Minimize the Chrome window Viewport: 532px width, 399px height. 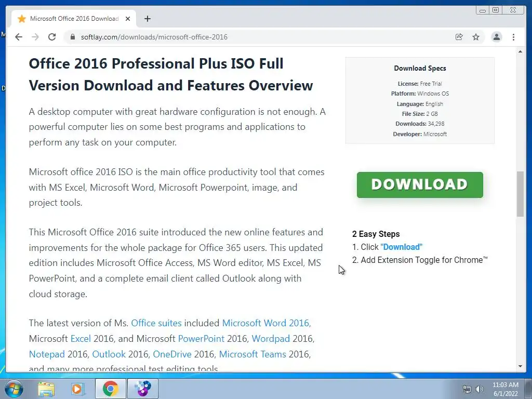pyautogui.click(x=483, y=10)
